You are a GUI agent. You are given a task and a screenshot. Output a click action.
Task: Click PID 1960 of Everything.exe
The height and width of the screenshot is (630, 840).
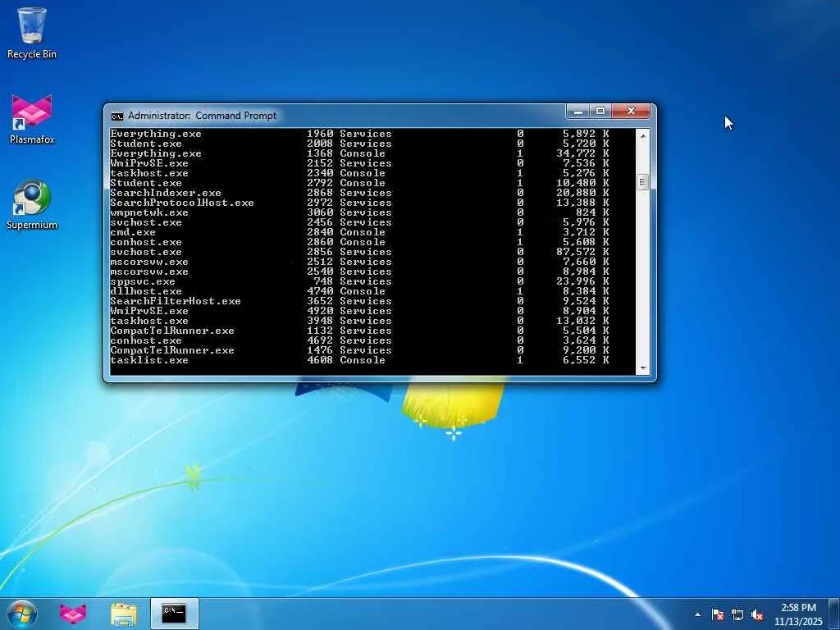click(x=320, y=134)
